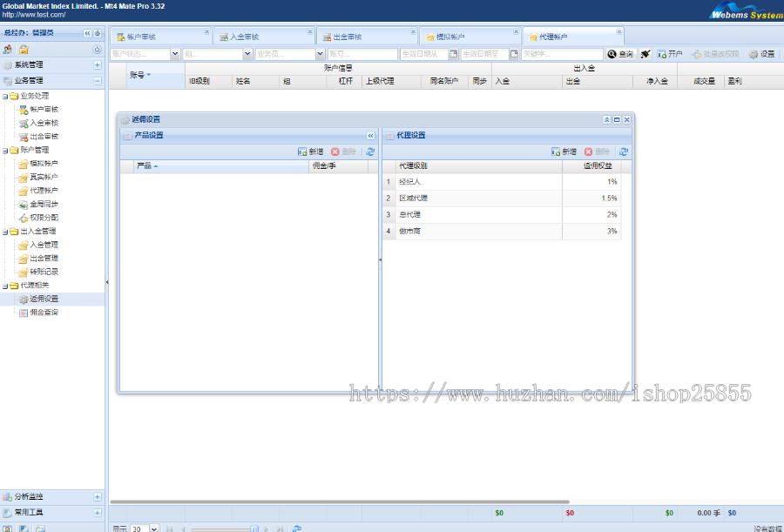Refresh the 代理设置 list
This screenshot has height=532, width=784.
(624, 152)
